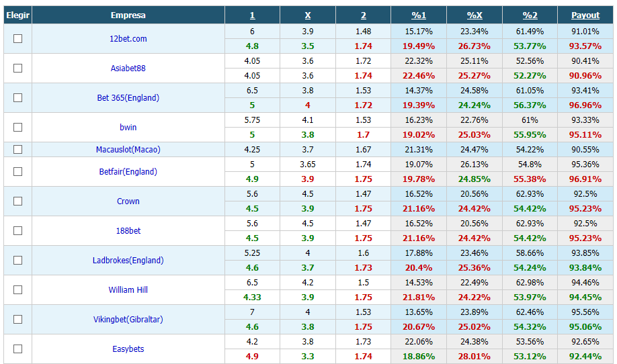
Task: Click bwin away odds value 1.7
Action: [363, 135]
